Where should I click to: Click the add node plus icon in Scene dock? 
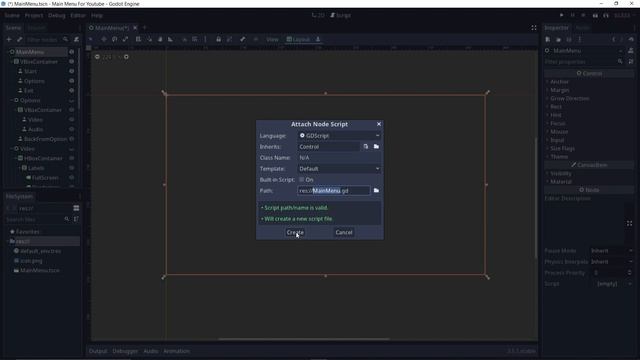tap(9, 40)
